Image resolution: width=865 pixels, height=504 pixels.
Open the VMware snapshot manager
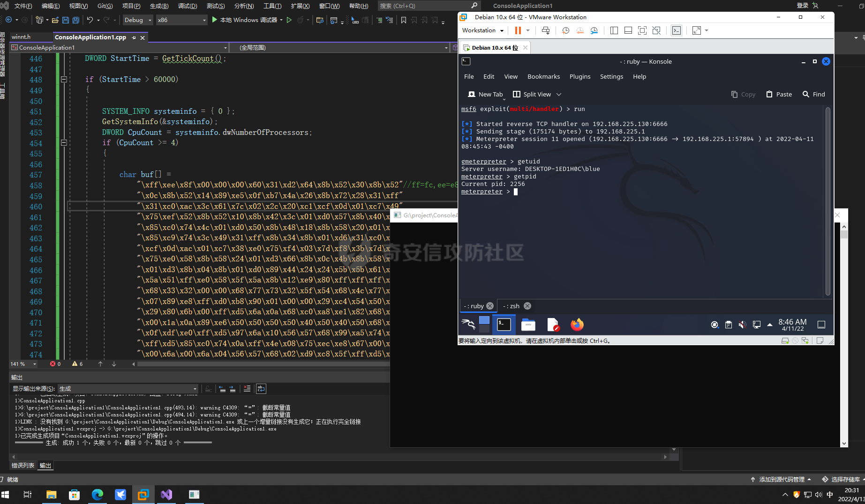pos(594,30)
